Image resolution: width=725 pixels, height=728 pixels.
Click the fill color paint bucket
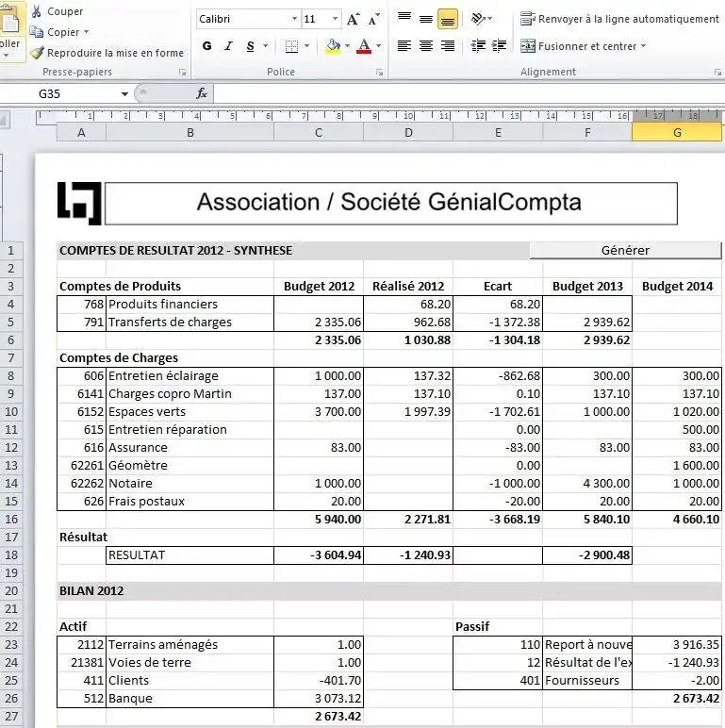tap(333, 46)
